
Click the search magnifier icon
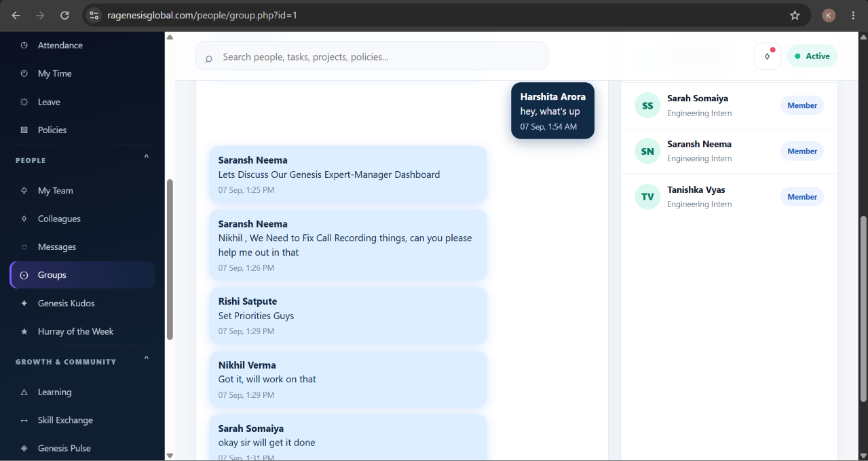pyautogui.click(x=208, y=58)
